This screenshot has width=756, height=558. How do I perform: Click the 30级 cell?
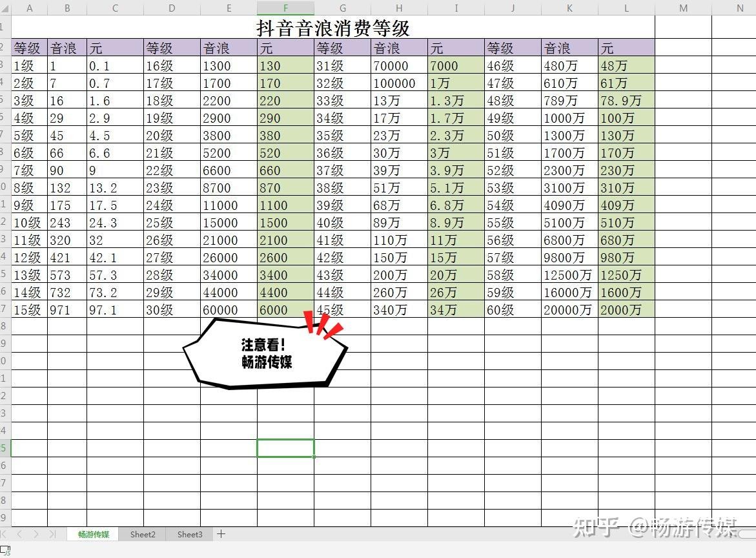click(172, 309)
